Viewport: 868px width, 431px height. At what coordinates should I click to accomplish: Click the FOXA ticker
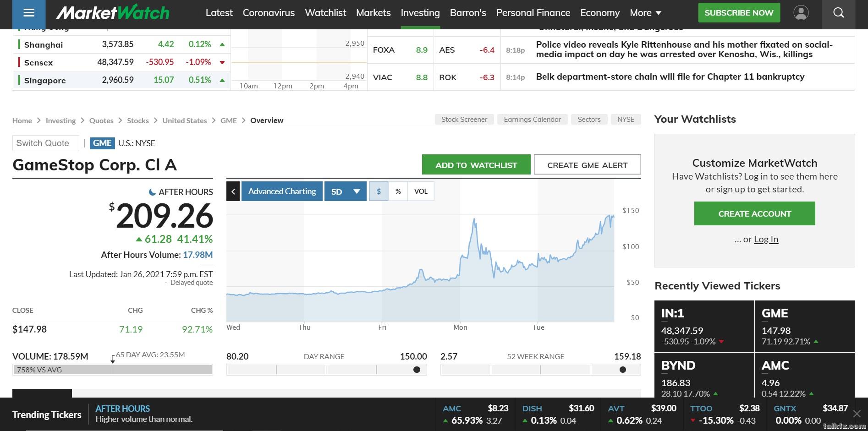pos(384,50)
